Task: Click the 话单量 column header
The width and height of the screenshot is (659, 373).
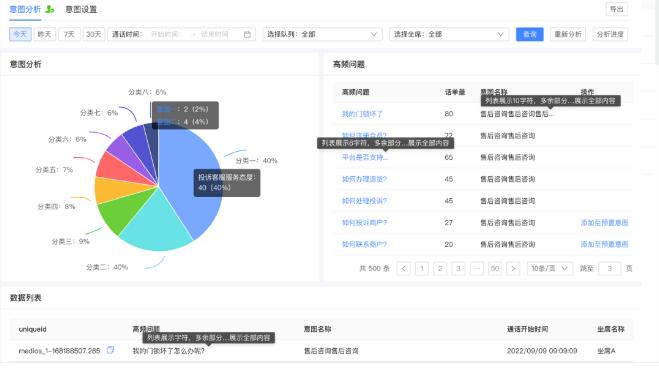Action: pos(455,92)
